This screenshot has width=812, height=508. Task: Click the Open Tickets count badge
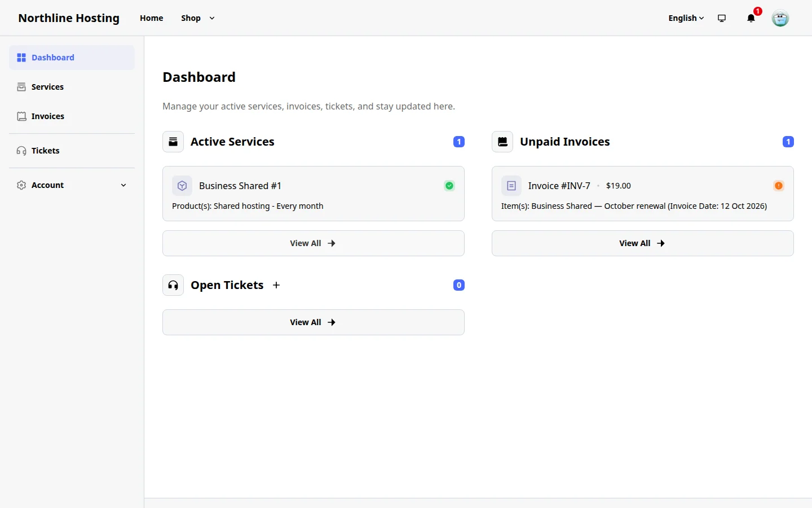(x=459, y=285)
